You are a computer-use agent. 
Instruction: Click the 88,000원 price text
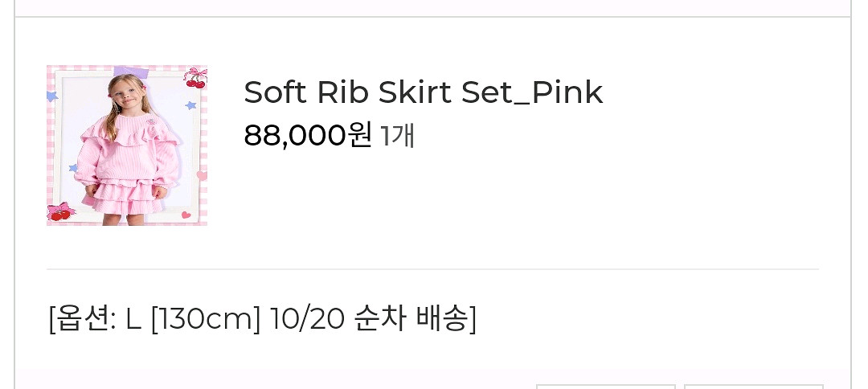point(307,135)
